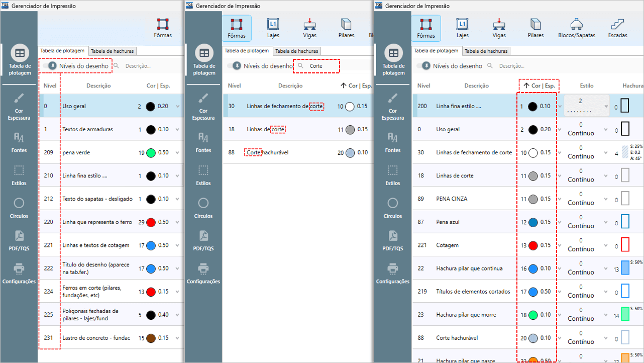The image size is (644, 363).
Task: Toggle Níveis do desenho in the leftmost window
Action: [49, 66]
